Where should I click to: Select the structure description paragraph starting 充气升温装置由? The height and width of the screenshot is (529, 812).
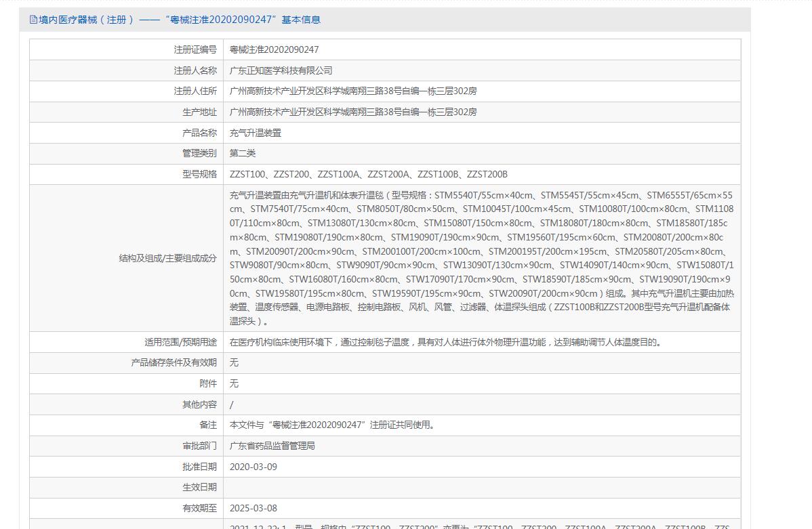tap(482, 258)
